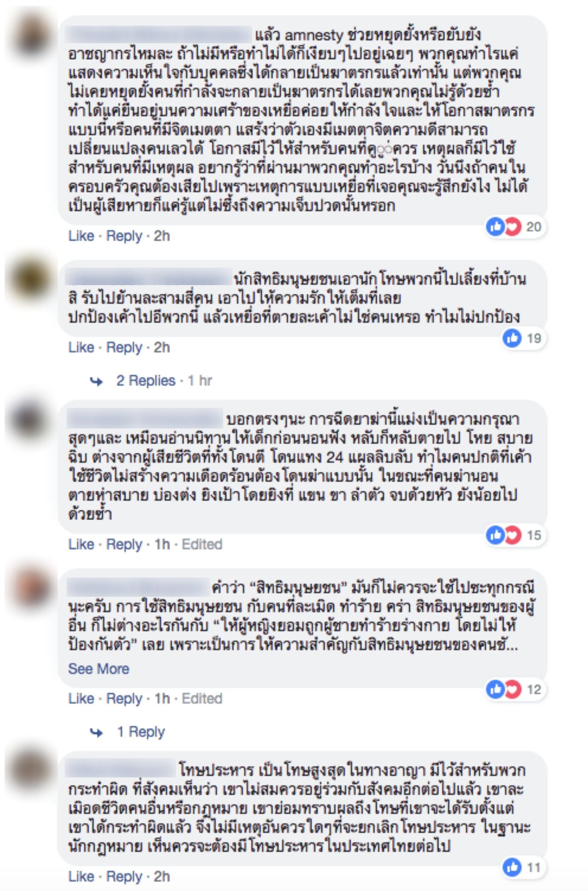The height and width of the screenshot is (891, 588).
Task: Open the Edited history of the See More comment
Action: pyautogui.click(x=202, y=699)
